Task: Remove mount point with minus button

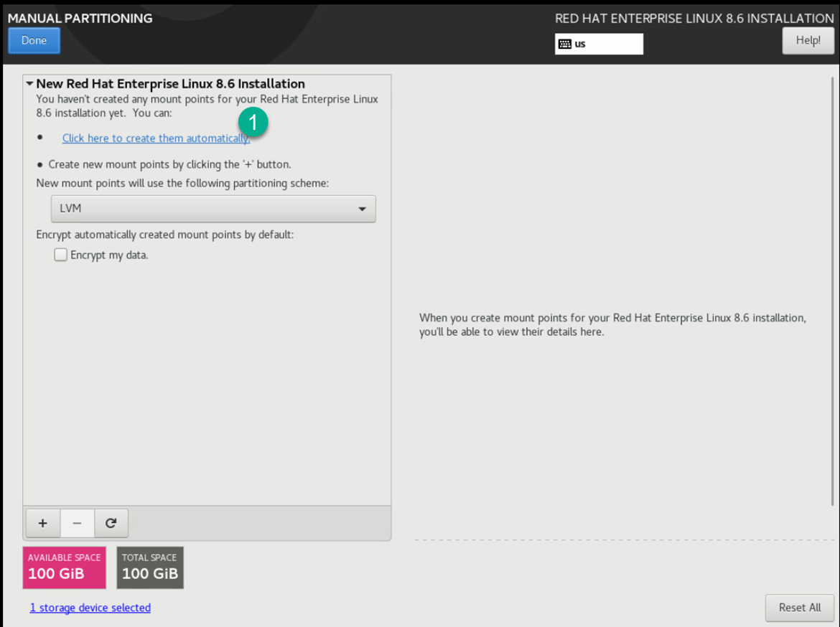Action: click(x=77, y=523)
